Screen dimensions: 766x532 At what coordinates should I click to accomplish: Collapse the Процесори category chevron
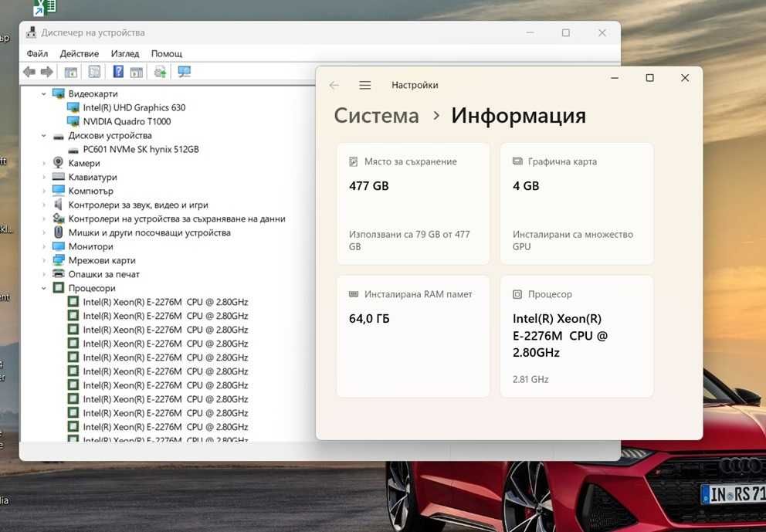44,288
